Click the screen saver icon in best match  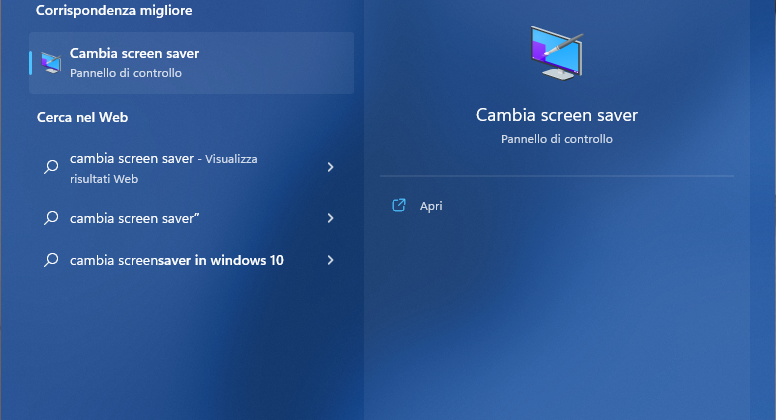[51, 62]
